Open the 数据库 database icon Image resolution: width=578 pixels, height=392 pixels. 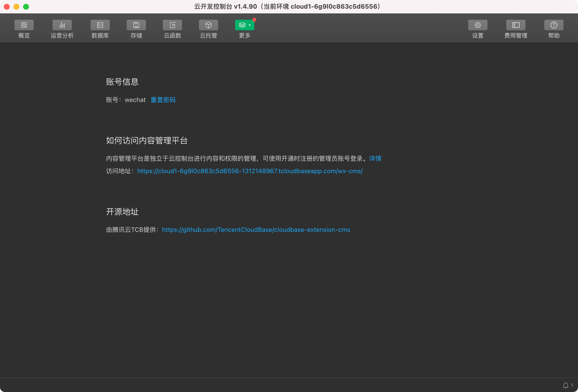click(100, 25)
